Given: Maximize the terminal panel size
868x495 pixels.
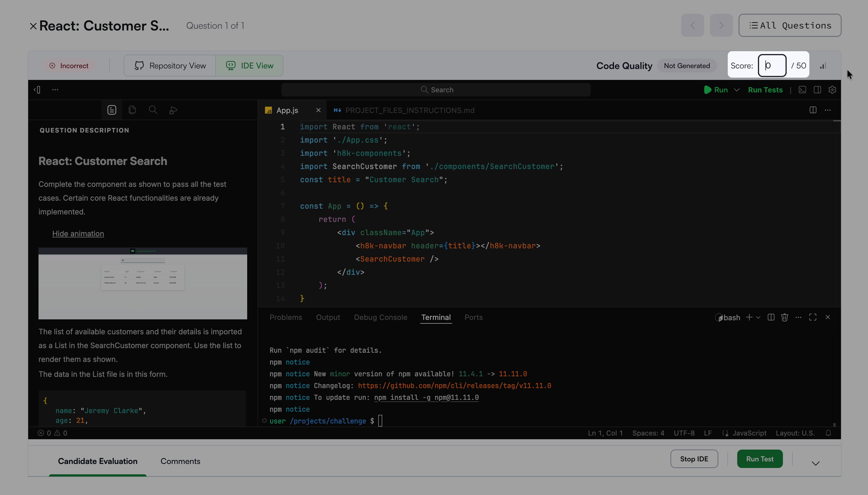Looking at the screenshot, I should 813,317.
